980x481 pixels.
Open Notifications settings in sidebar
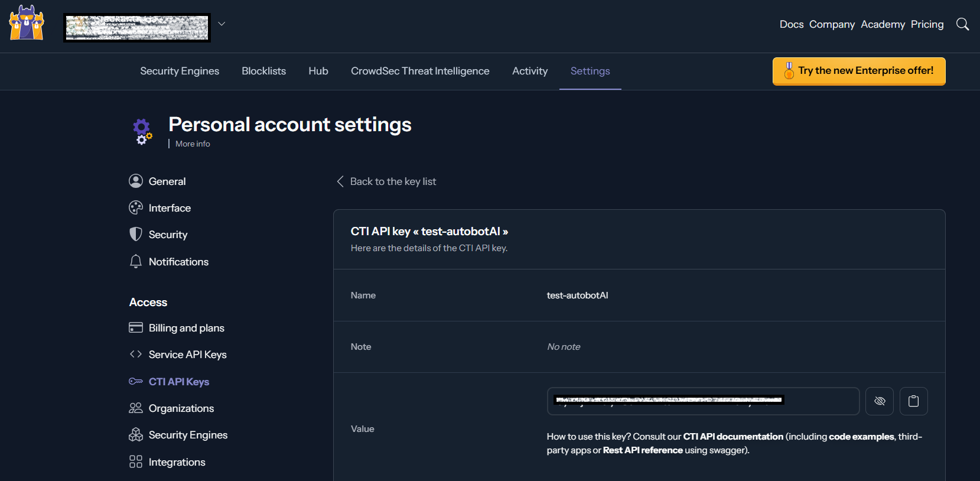[x=178, y=262]
